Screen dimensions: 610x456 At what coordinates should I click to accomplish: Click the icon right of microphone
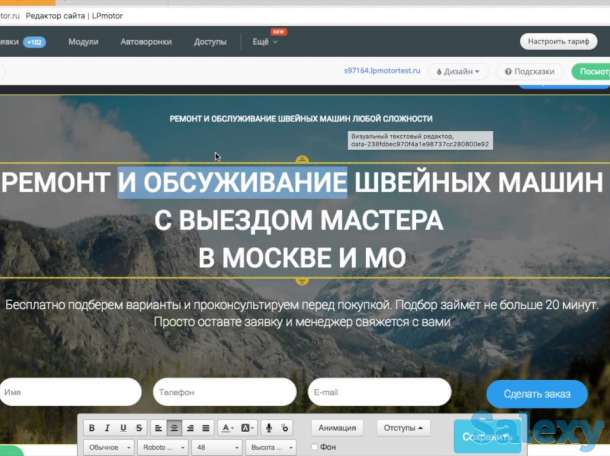coord(285,428)
